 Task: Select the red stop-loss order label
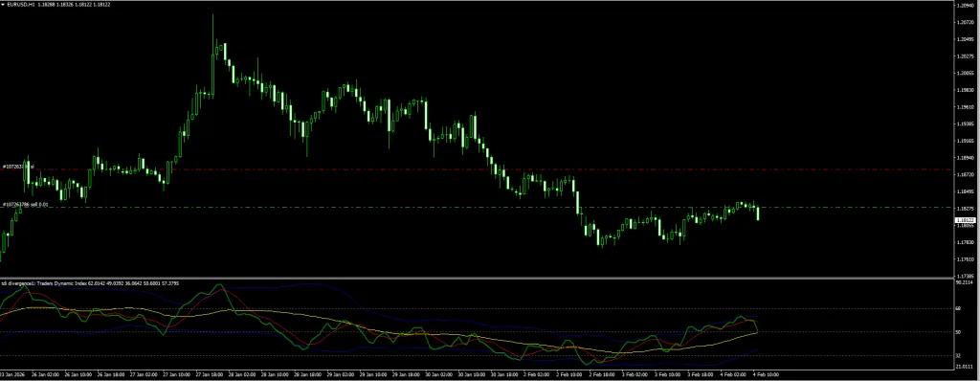pos(18,167)
